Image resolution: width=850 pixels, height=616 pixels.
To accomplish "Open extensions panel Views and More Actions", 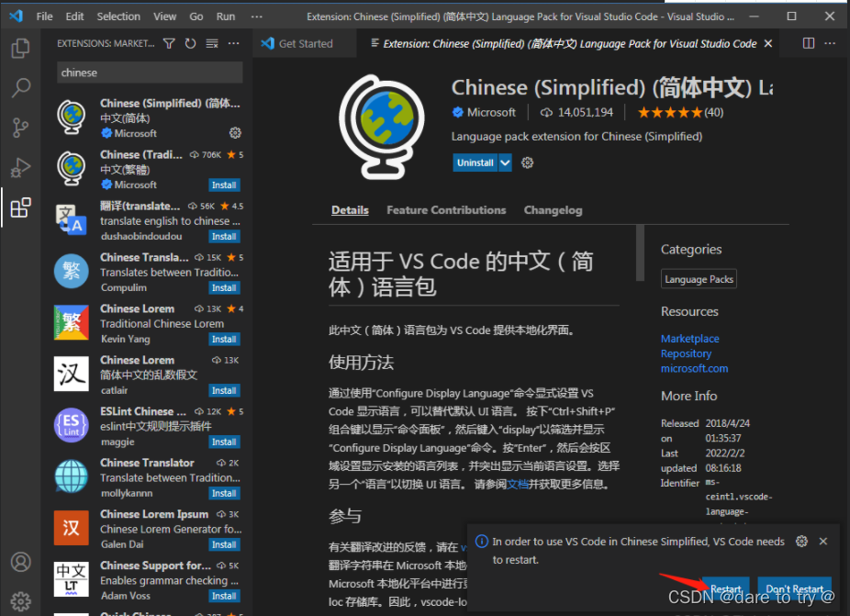I will pos(233,43).
